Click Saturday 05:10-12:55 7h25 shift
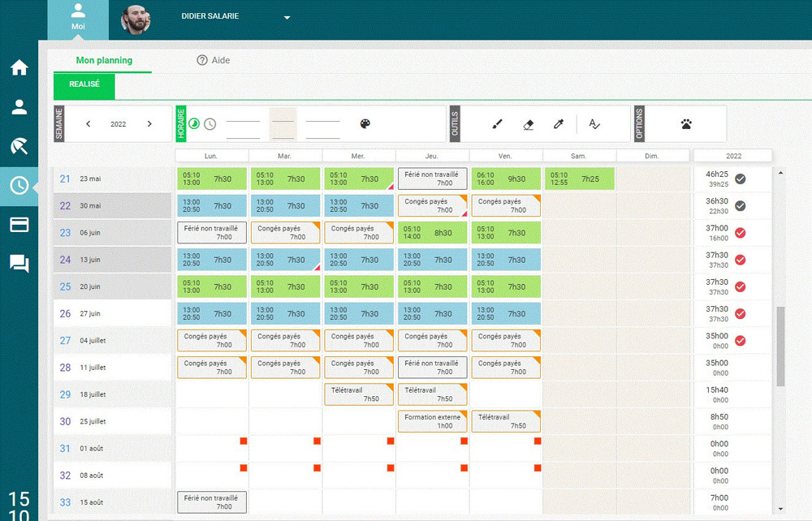Image resolution: width=812 pixels, height=521 pixels. 579,179
